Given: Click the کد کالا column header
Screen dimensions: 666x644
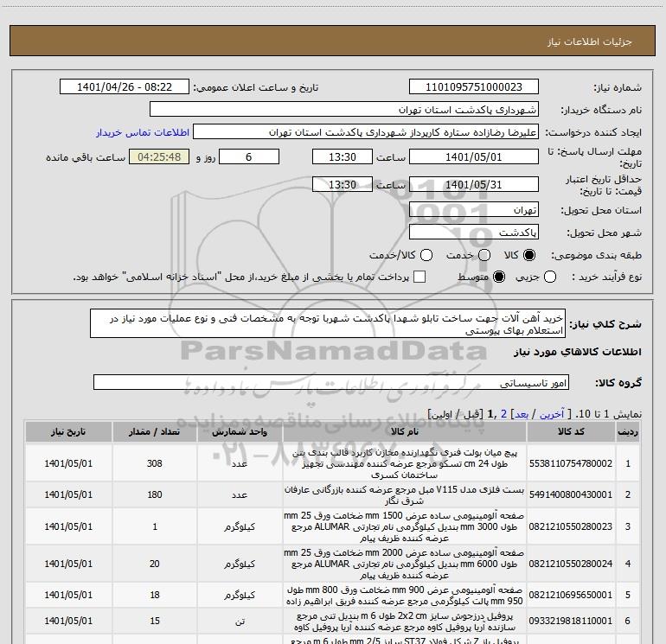Looking at the screenshot, I should [571, 431].
